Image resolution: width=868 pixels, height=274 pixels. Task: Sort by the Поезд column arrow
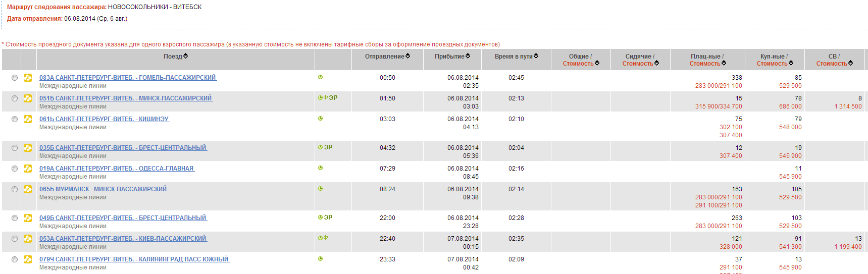185,56
